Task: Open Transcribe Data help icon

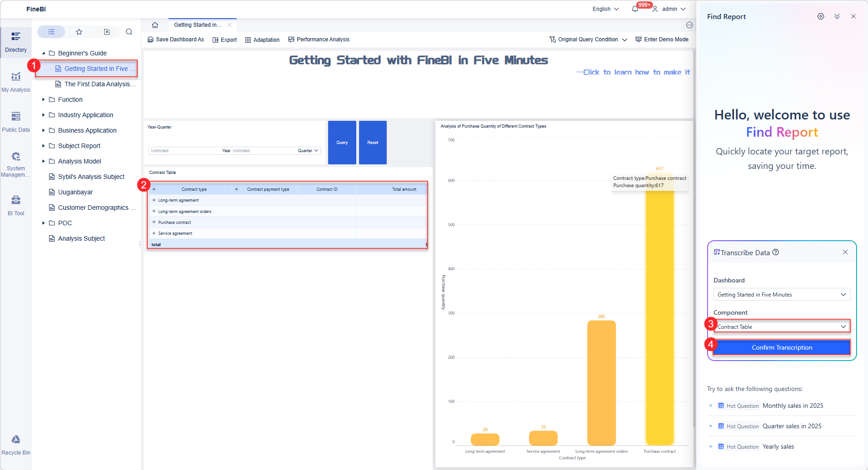Action: 776,252
